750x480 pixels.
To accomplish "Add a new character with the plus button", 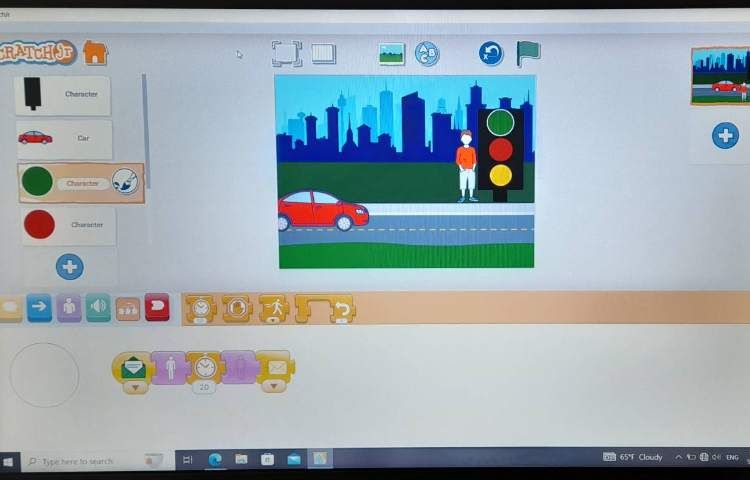I will pyautogui.click(x=69, y=266).
